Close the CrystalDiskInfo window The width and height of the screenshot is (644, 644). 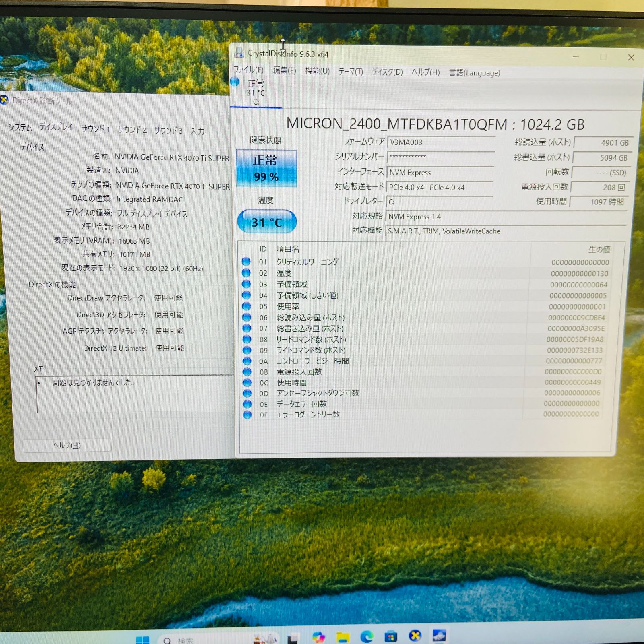[x=631, y=58]
